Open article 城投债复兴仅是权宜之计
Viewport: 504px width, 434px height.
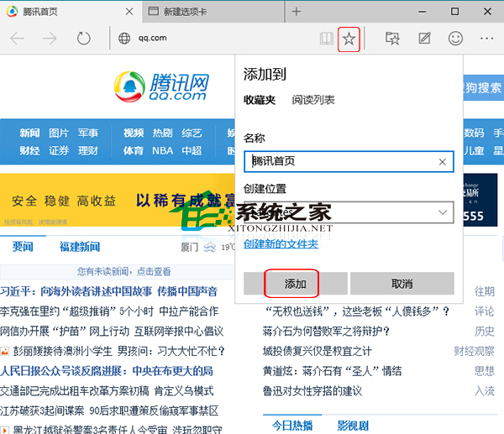point(317,351)
